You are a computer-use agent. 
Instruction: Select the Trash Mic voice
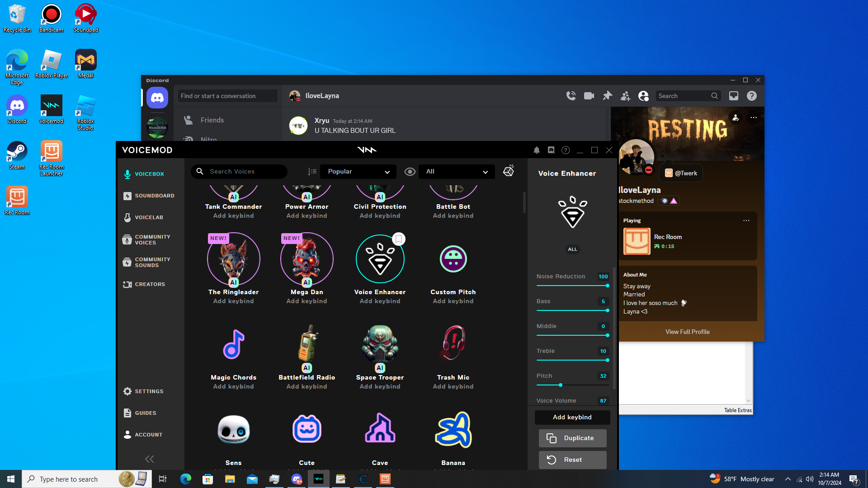(453, 344)
